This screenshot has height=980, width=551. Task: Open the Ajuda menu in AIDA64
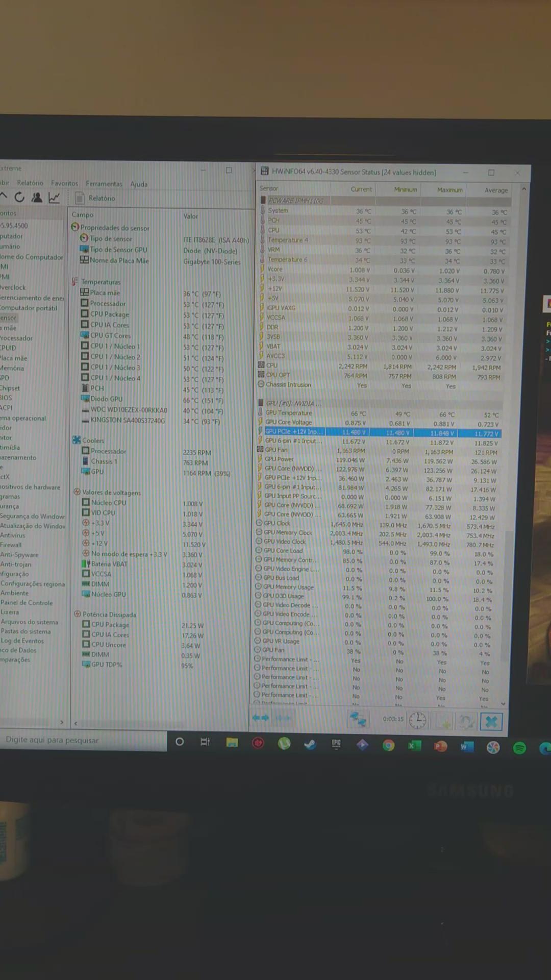click(x=139, y=184)
